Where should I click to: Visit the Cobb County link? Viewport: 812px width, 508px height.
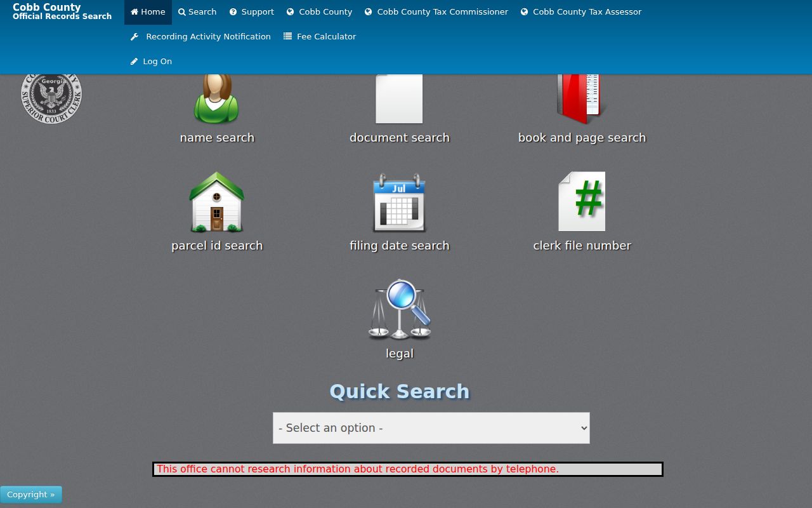[x=319, y=12]
